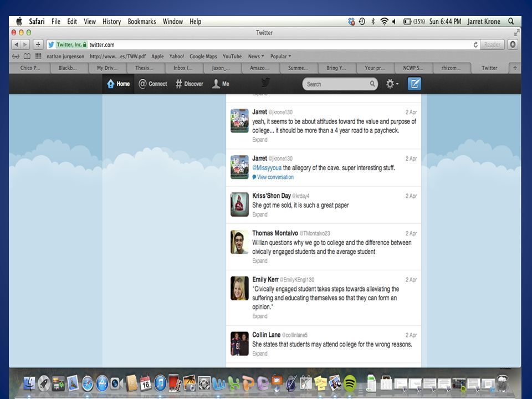Click the battery status indicator
532x399 pixels.
[x=414, y=22]
